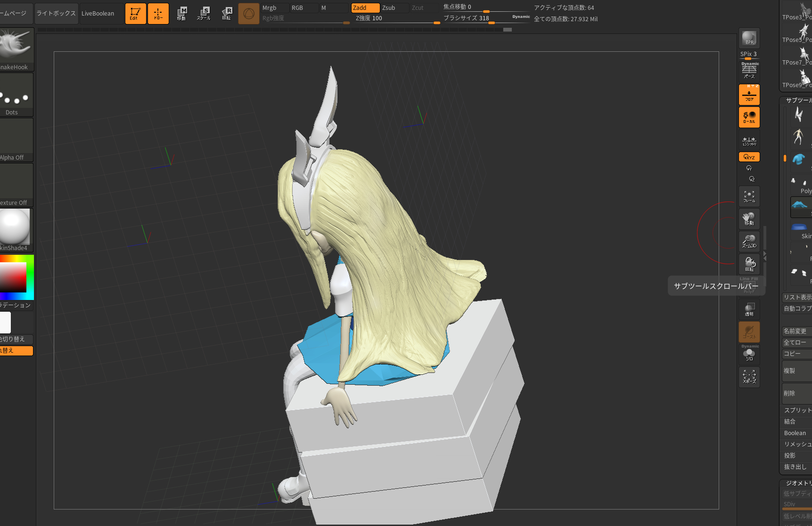The height and width of the screenshot is (526, 812).
Task: Click the white secondary color swatch
Action: (x=5, y=323)
